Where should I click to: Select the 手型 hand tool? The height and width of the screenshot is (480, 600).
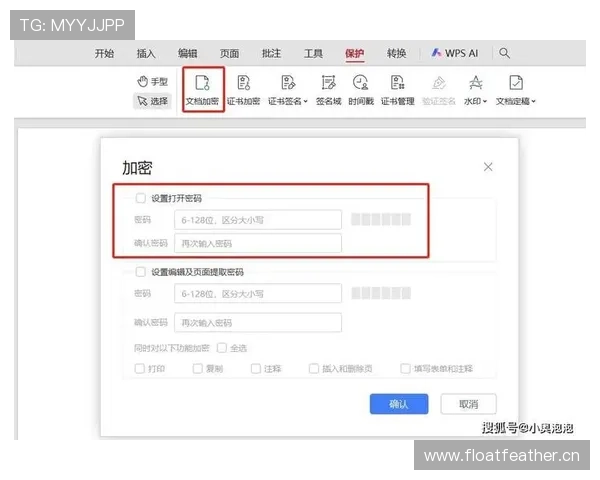pos(152,82)
